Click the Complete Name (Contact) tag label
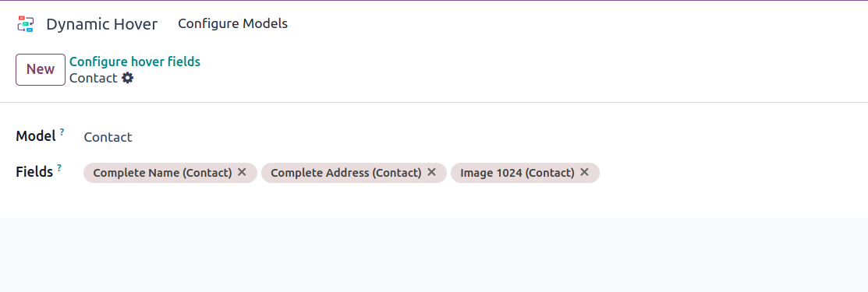The image size is (868, 292). [162, 173]
